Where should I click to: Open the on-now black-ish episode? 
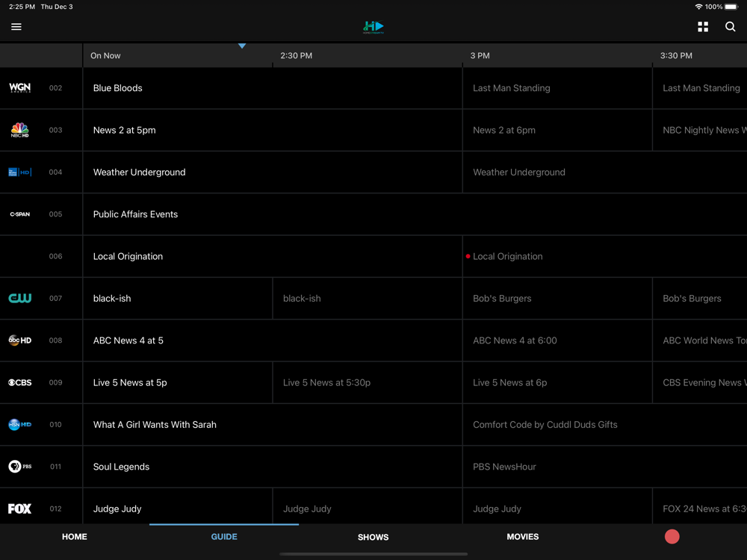pyautogui.click(x=178, y=298)
